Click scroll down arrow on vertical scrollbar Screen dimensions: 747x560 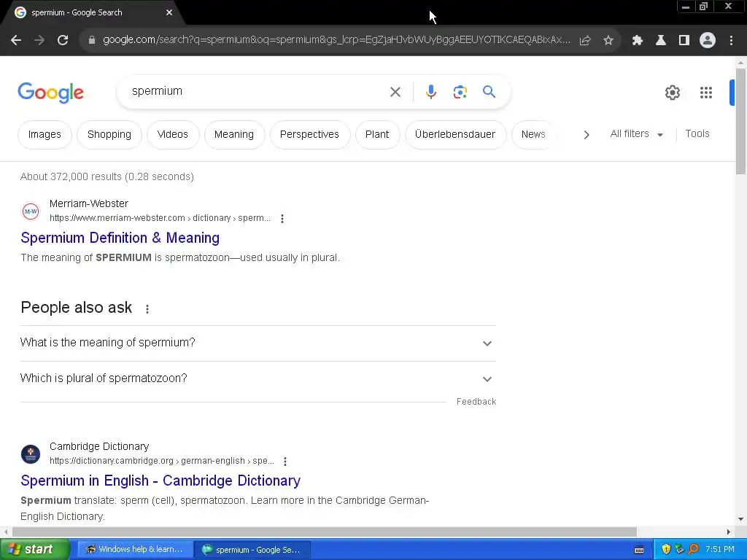coord(740,519)
